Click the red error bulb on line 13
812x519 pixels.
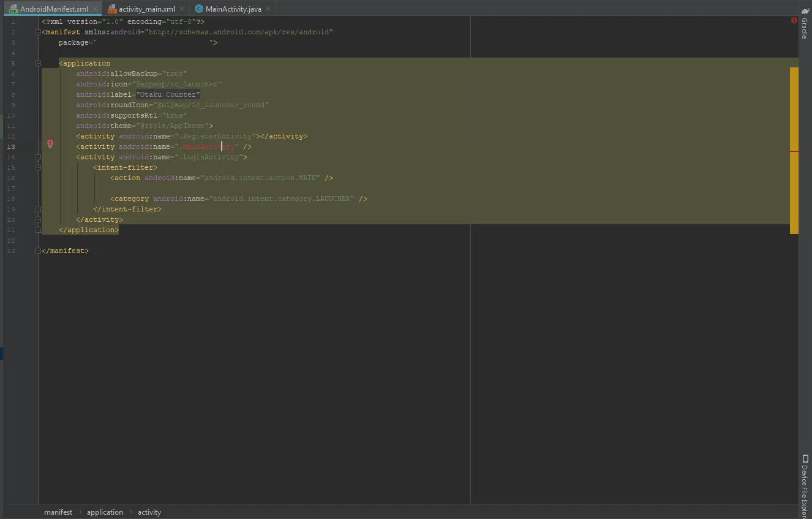click(x=50, y=144)
